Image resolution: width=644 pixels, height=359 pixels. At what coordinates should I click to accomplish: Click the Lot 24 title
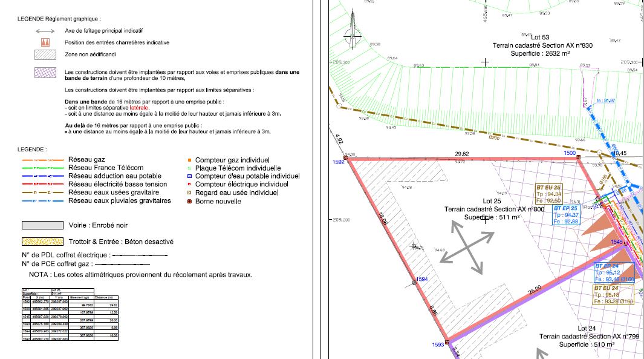[587, 328]
